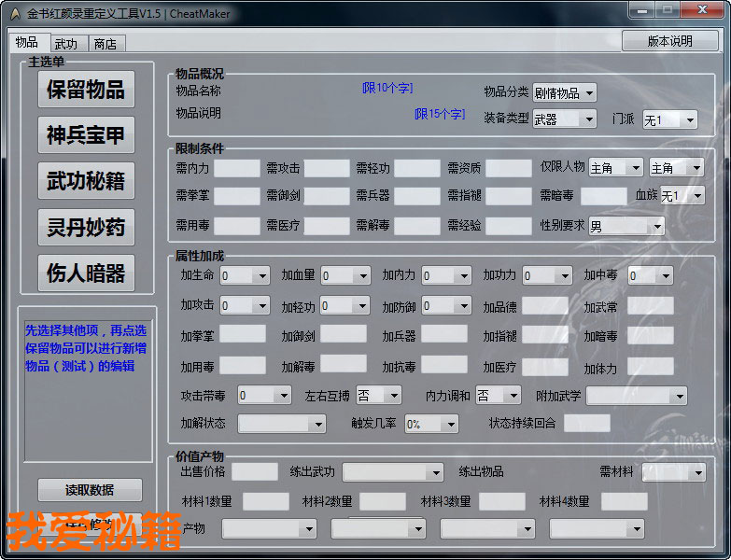Viewport: 731px width, 560px height.
Task: Select the 物品 tab
Action: pyautogui.click(x=27, y=43)
